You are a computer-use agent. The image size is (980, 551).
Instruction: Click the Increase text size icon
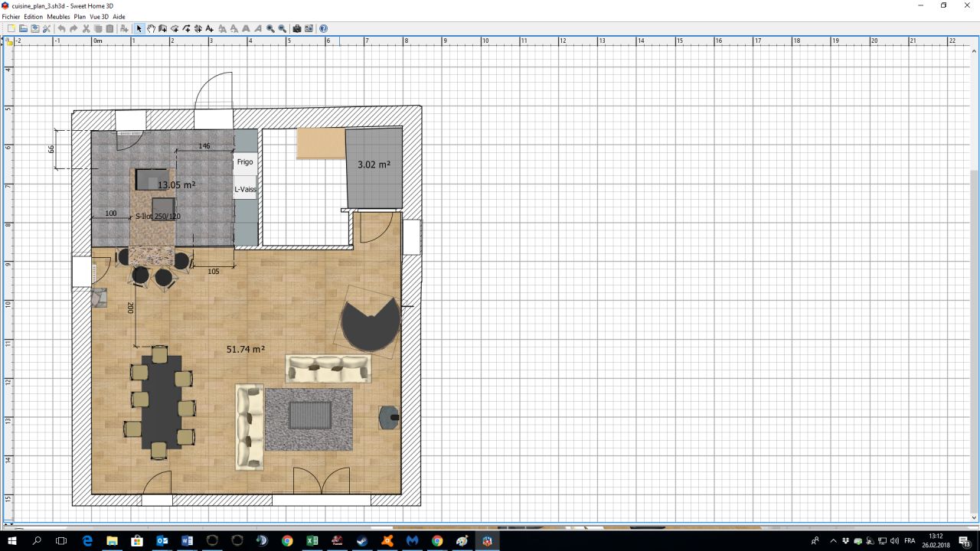(x=222, y=28)
